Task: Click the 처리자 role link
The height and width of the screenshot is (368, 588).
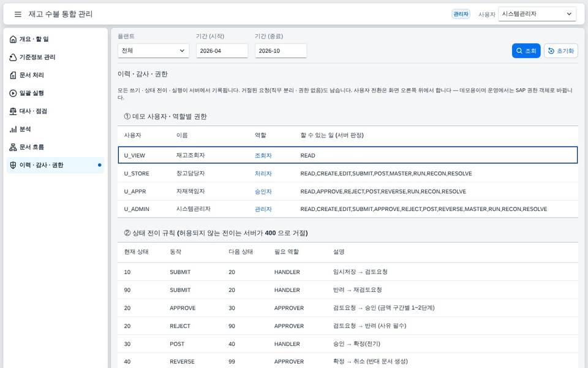Action: [x=263, y=174]
